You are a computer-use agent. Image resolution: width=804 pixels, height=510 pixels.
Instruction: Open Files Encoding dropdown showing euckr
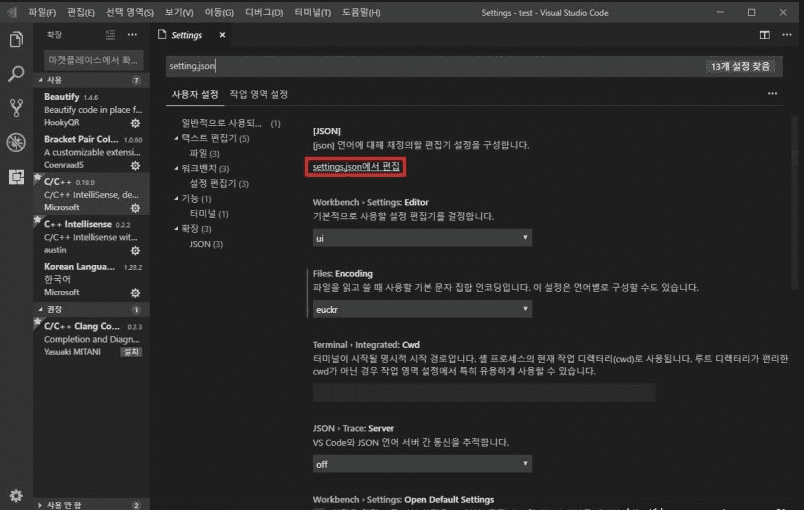tap(422, 309)
